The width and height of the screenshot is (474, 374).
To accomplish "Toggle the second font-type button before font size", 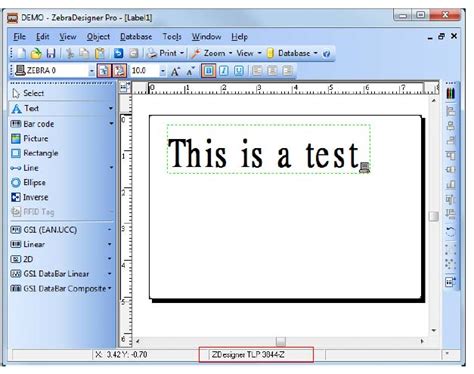I will tap(119, 71).
